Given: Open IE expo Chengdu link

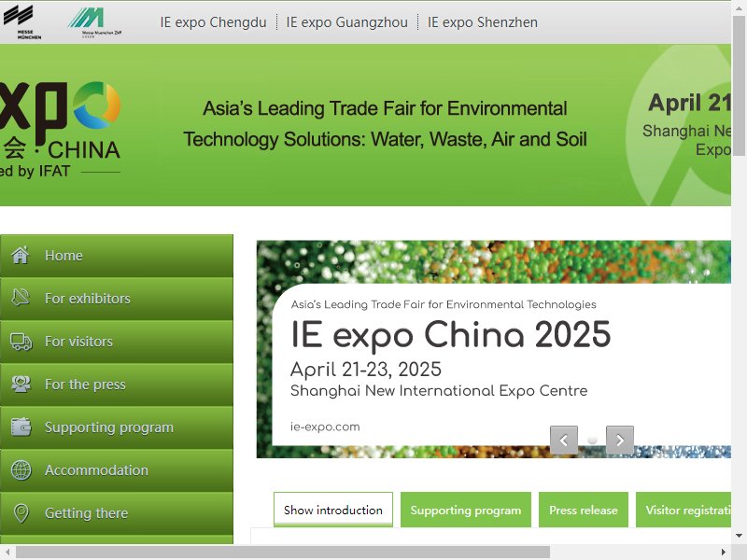Looking at the screenshot, I should (213, 22).
